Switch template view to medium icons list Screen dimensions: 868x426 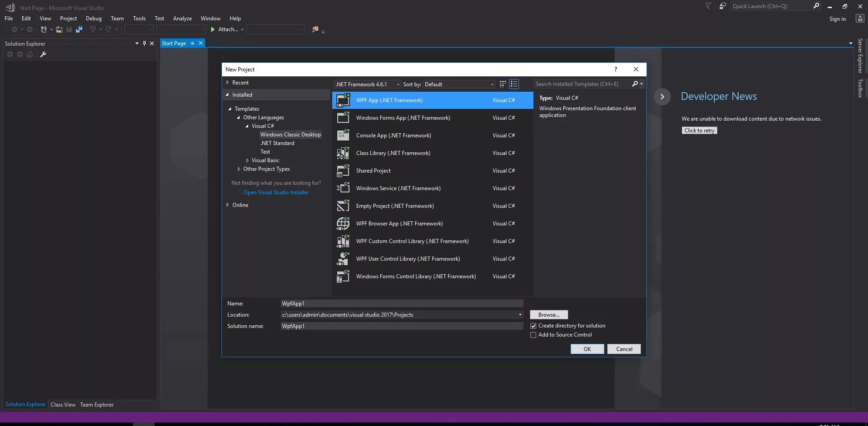[x=514, y=84]
